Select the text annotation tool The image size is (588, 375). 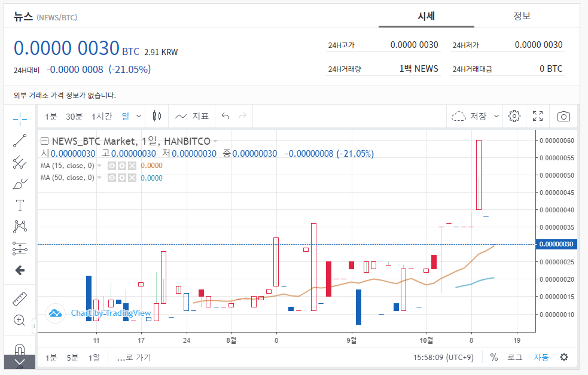pyautogui.click(x=20, y=205)
